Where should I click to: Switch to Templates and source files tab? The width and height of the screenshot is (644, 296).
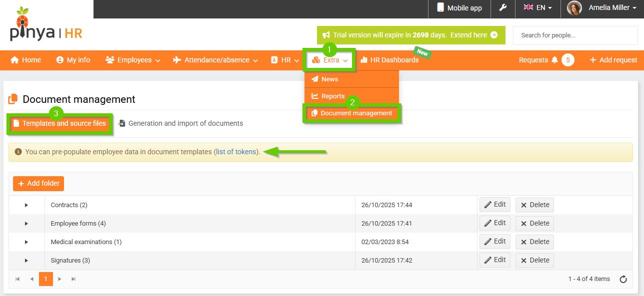click(x=59, y=123)
